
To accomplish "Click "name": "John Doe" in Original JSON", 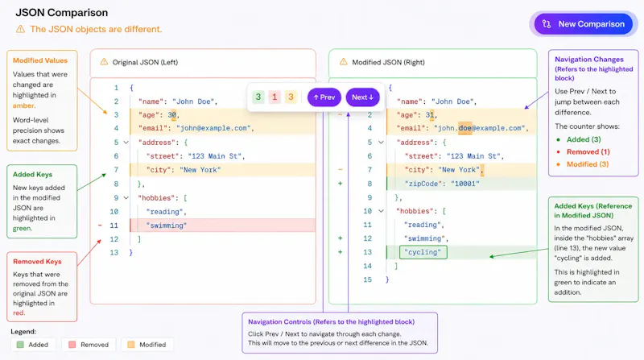I will click(178, 101).
